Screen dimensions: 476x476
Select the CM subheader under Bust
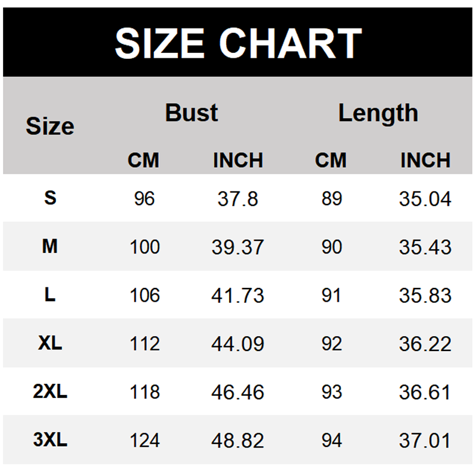(x=143, y=160)
